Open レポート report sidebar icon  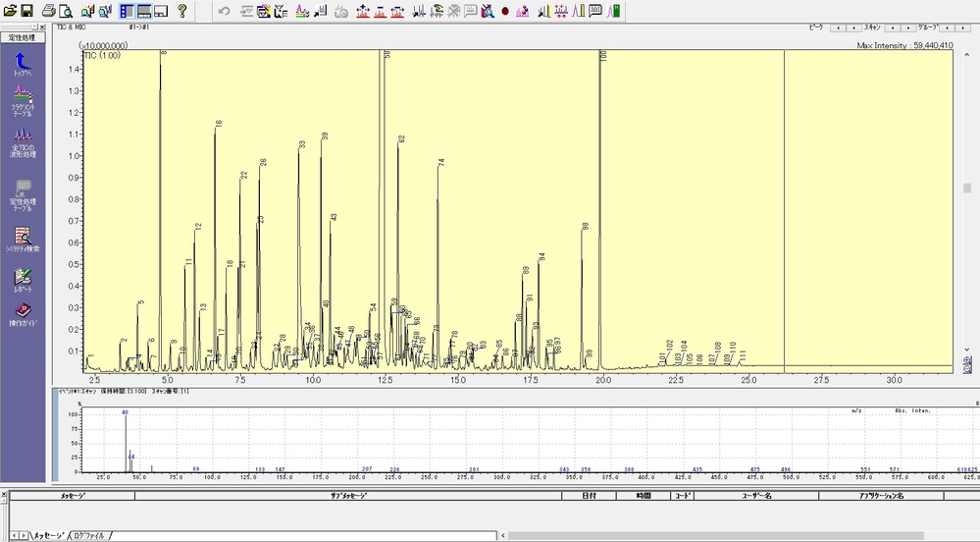click(x=23, y=280)
